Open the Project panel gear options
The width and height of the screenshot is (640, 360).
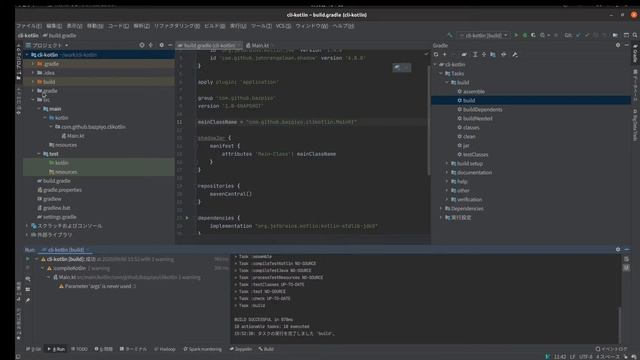click(162, 45)
